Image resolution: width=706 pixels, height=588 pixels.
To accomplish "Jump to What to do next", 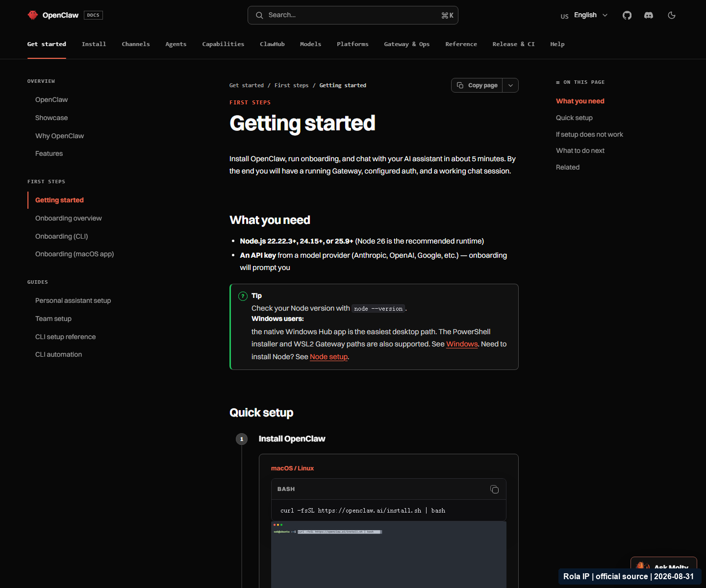I will pos(580,150).
